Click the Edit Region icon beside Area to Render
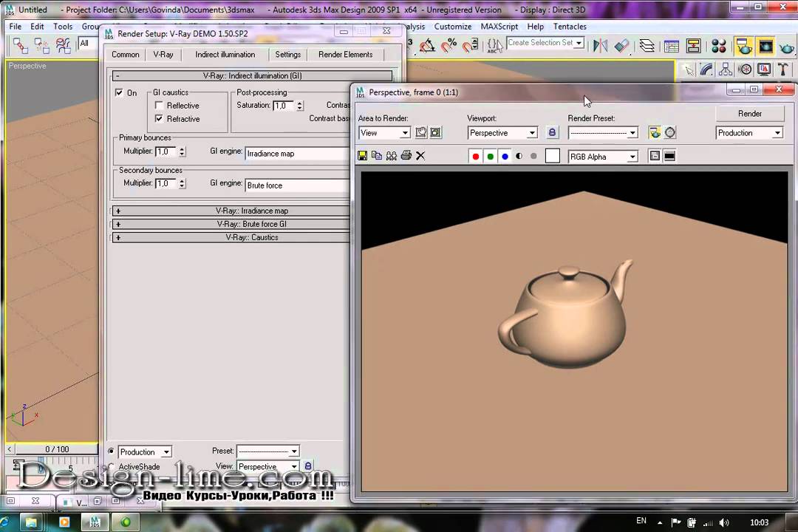798x532 pixels. coord(421,133)
